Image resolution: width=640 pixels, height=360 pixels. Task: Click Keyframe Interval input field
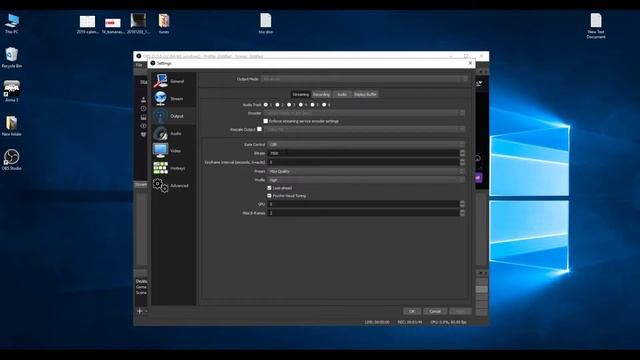click(x=363, y=162)
